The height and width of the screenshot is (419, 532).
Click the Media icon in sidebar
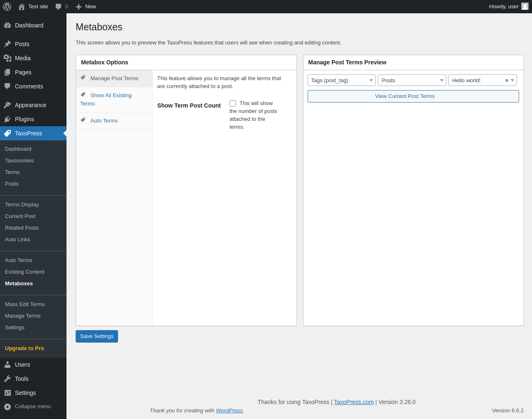[x=7, y=58]
